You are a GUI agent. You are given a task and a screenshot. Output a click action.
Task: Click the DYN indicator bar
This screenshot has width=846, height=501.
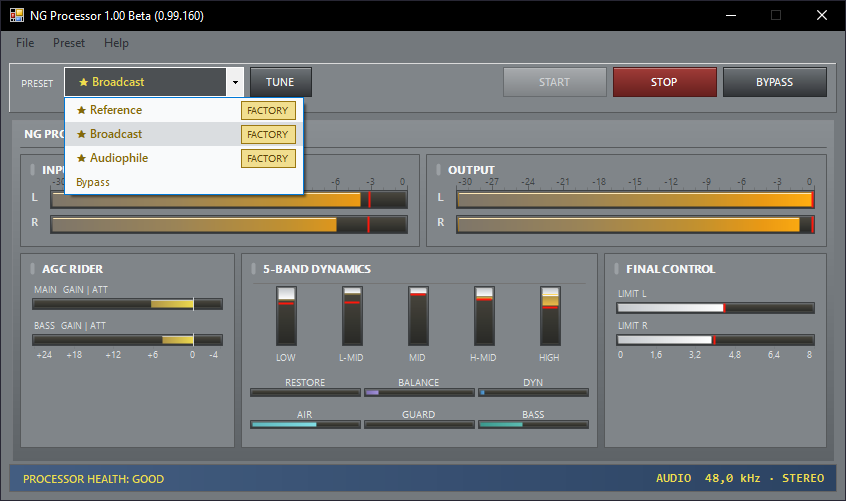[533, 393]
